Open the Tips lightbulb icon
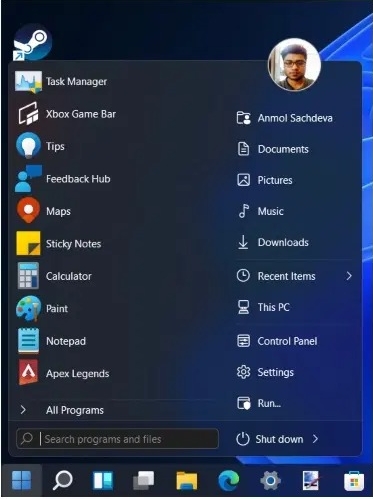Viewport: 373px width, 499px height. (x=28, y=146)
